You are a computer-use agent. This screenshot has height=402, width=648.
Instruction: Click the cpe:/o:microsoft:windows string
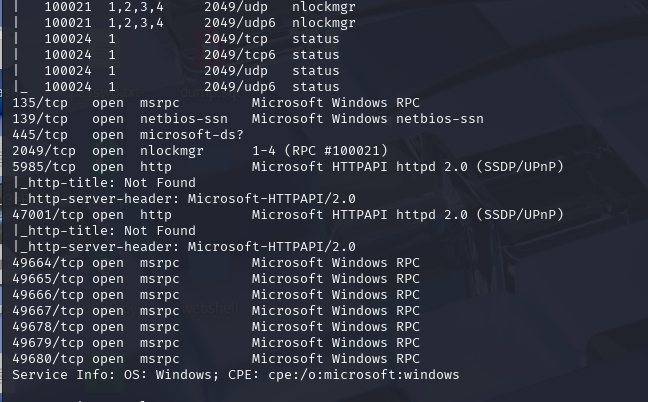364,375
